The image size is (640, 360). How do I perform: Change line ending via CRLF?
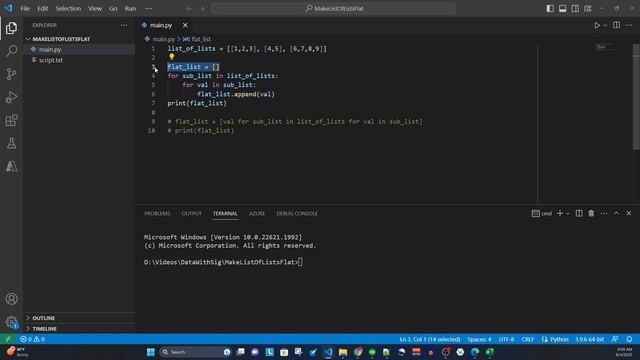click(x=527, y=339)
